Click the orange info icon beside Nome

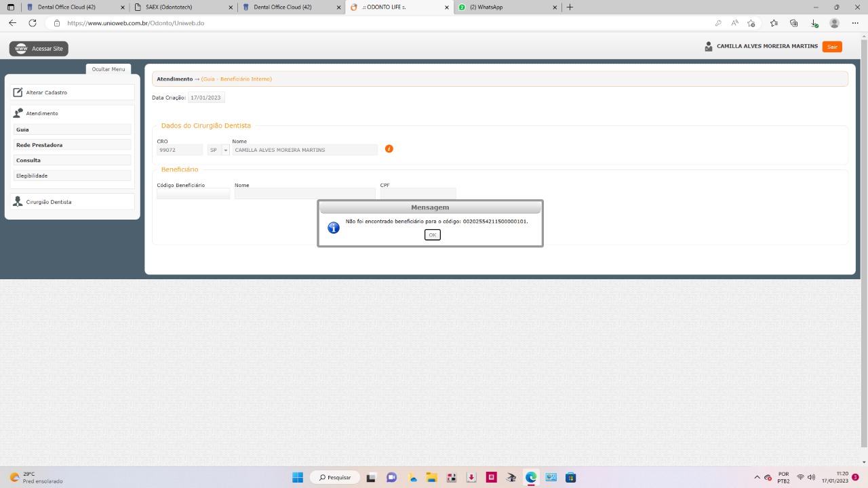(389, 148)
